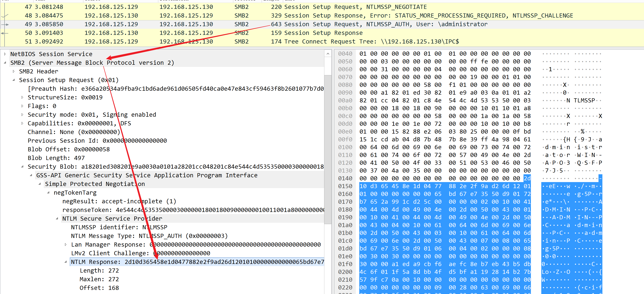The image size is (644, 294).
Task: Select the responseToken line
Action: click(193, 210)
